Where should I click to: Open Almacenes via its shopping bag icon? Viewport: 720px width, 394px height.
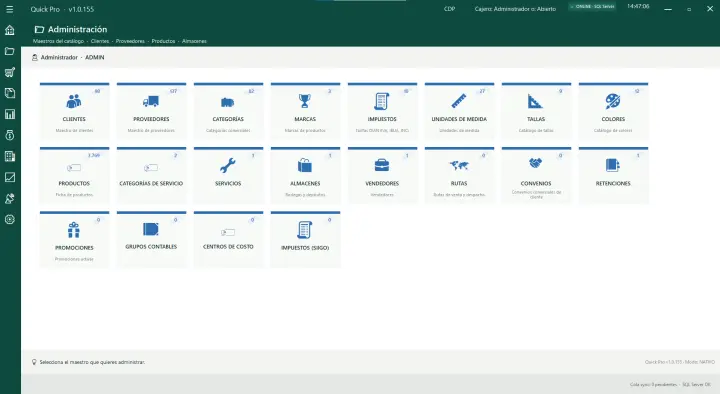(305, 165)
